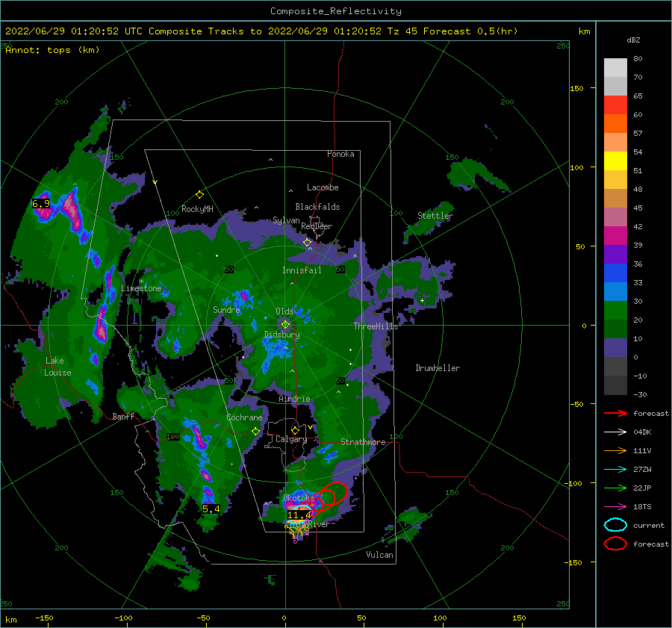Click the magenta 42 dBZ color swatch
Viewport: 672px width, 628px height.
(615, 236)
